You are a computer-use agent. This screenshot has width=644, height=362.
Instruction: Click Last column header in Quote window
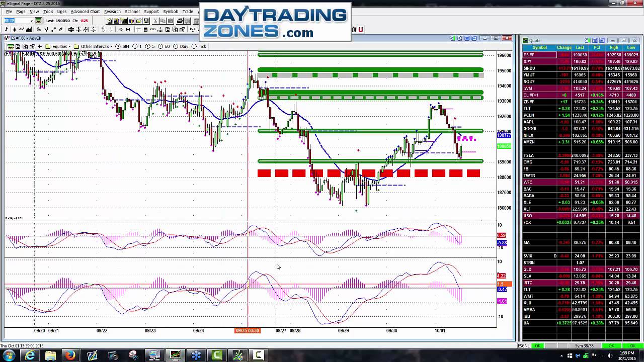[x=580, y=48]
